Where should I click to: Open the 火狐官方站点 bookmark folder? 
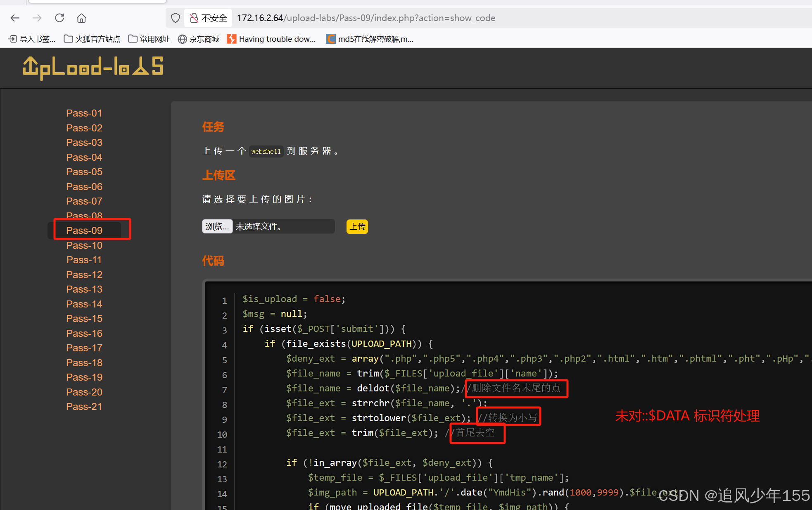tap(92, 39)
